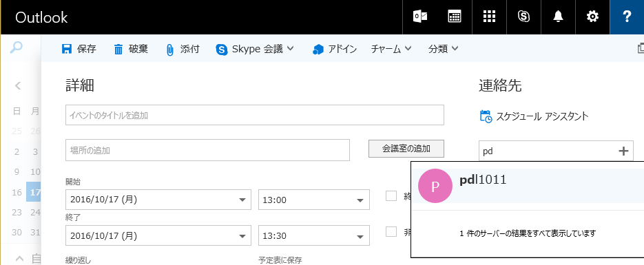The width and height of the screenshot is (644, 265).
Task: Select day 30 in mini calendar
Action: tap(17, 232)
